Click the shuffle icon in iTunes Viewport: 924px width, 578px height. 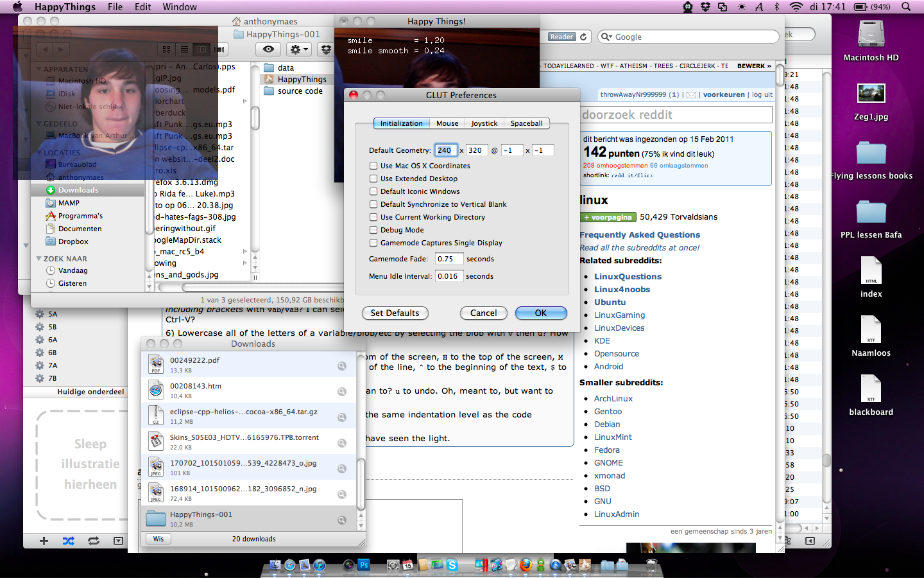pyautogui.click(x=68, y=541)
